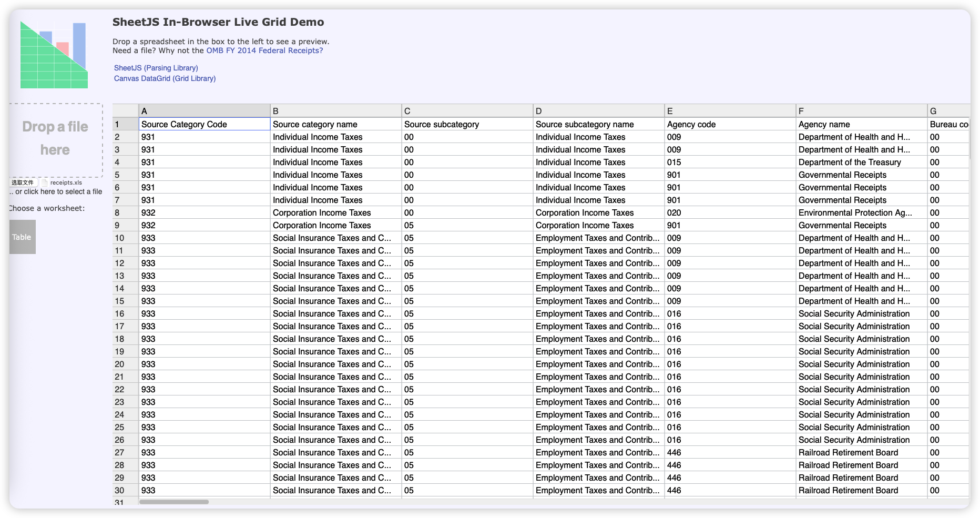Open the SheetJS (Parsing Library) link
This screenshot has height=518, width=980.
(x=156, y=68)
